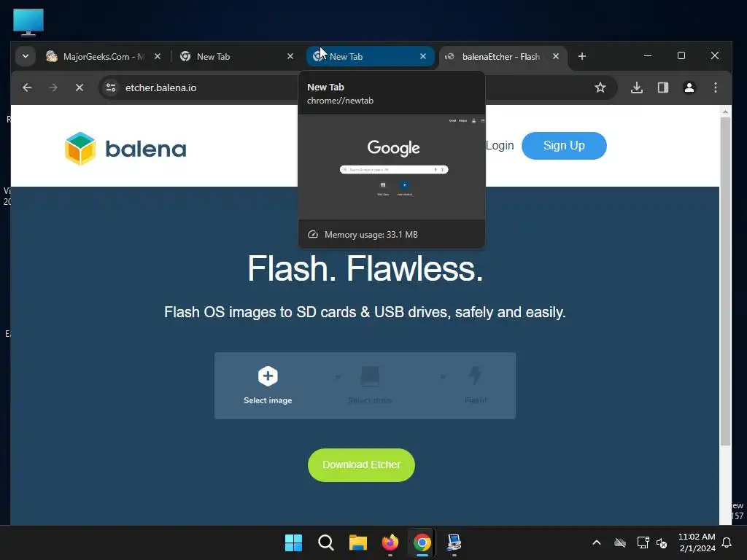Open the computer app in taskbar
This screenshot has height=560, width=747.
(x=454, y=542)
